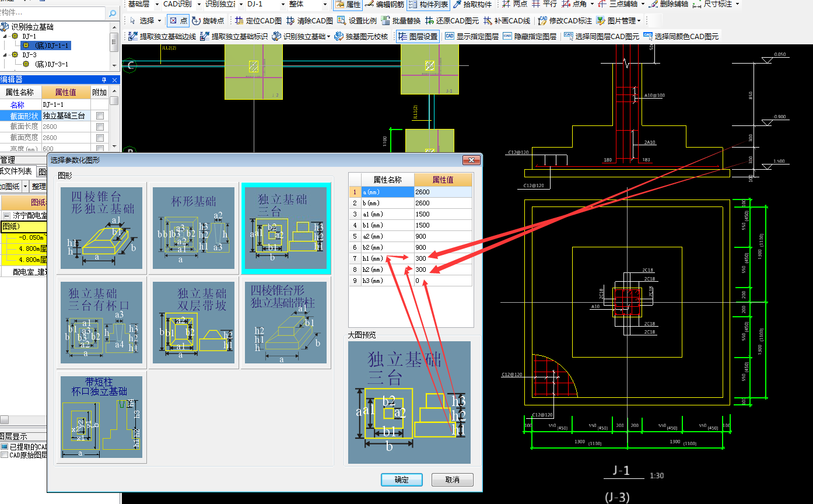Click the 整理 drawings button
Screen dimensions: 813x504
tap(38, 187)
